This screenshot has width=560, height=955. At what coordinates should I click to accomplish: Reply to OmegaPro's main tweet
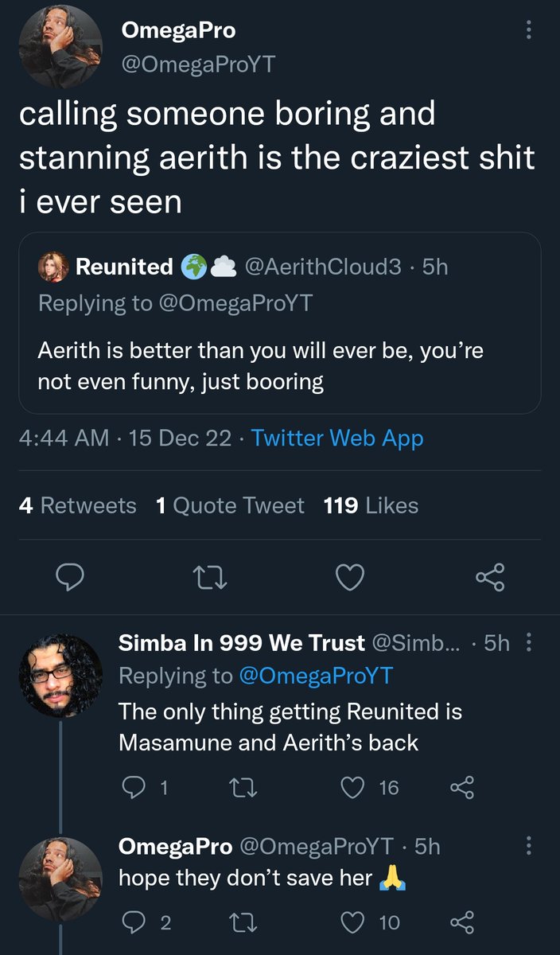tap(69, 577)
